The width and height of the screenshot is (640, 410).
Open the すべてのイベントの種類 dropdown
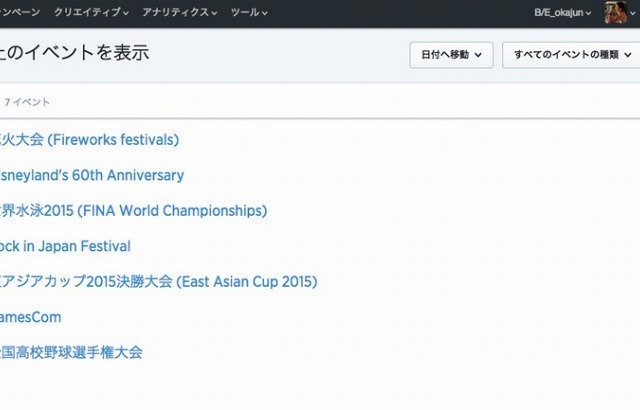click(571, 55)
